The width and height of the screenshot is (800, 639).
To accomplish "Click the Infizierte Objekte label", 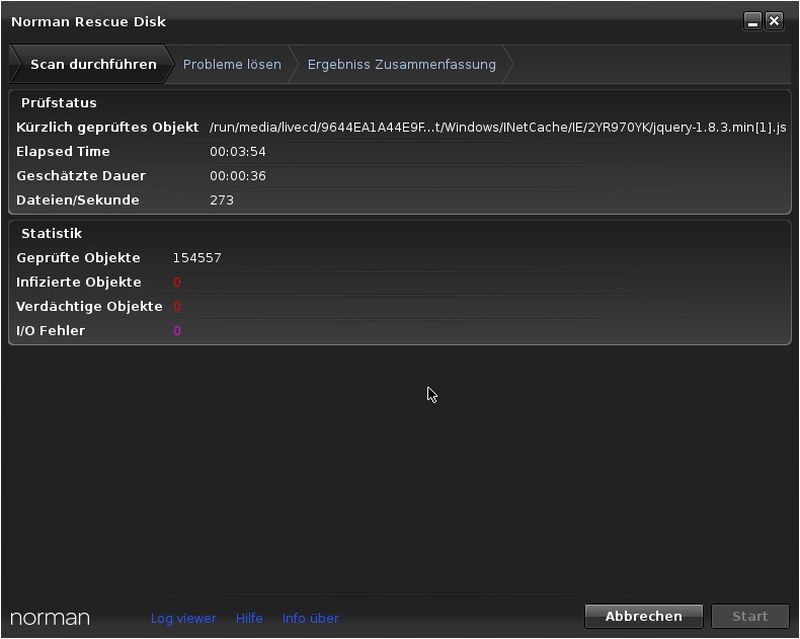I will (79, 282).
